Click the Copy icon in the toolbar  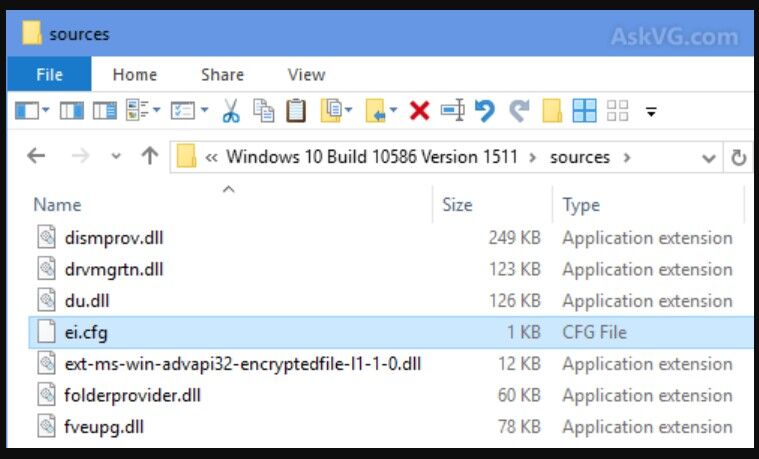pyautogui.click(x=263, y=111)
